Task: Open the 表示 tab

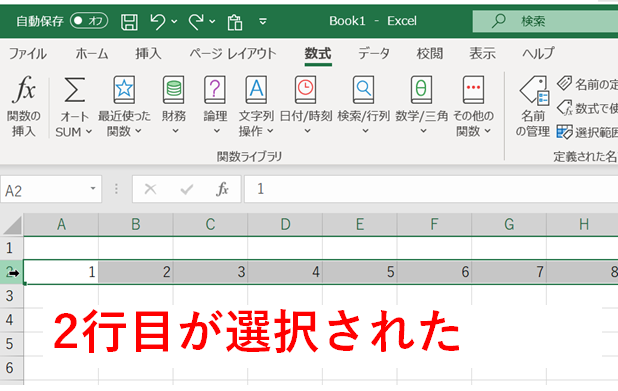Action: [482, 53]
